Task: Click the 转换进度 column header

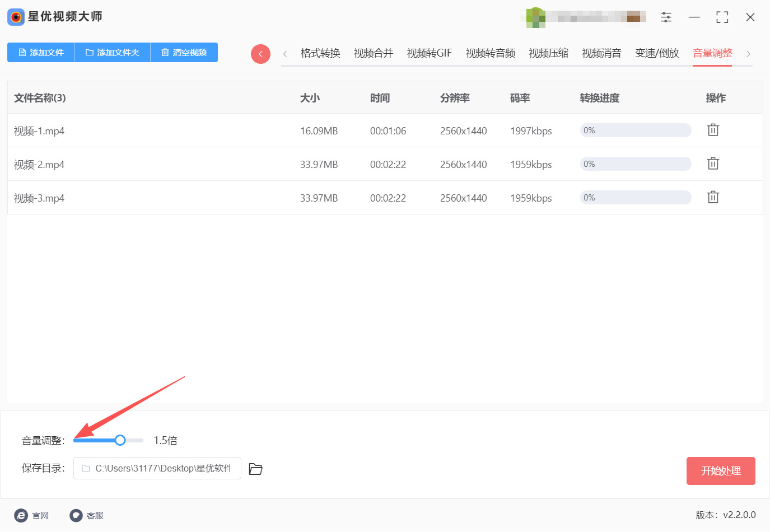Action: [600, 98]
